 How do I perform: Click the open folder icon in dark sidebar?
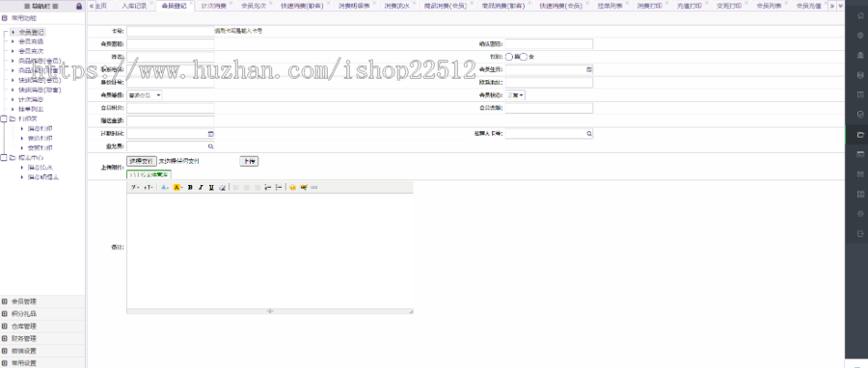click(859, 134)
